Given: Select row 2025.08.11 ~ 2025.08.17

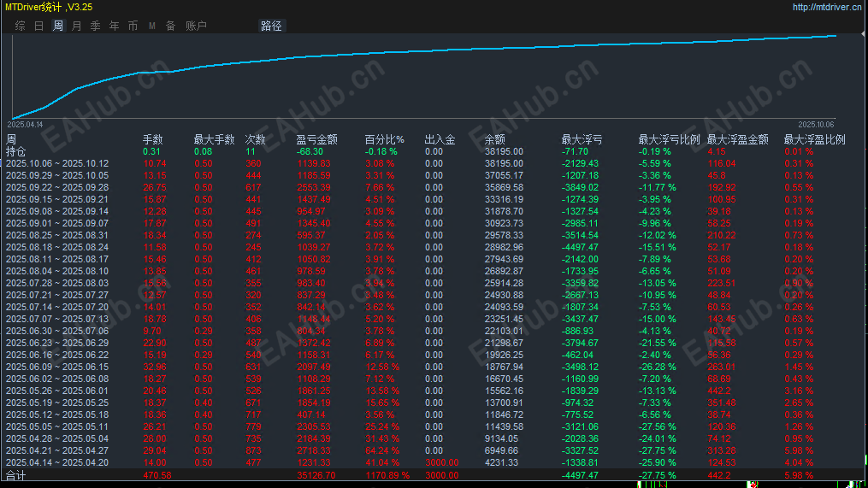Looking at the screenshot, I should [57, 259].
